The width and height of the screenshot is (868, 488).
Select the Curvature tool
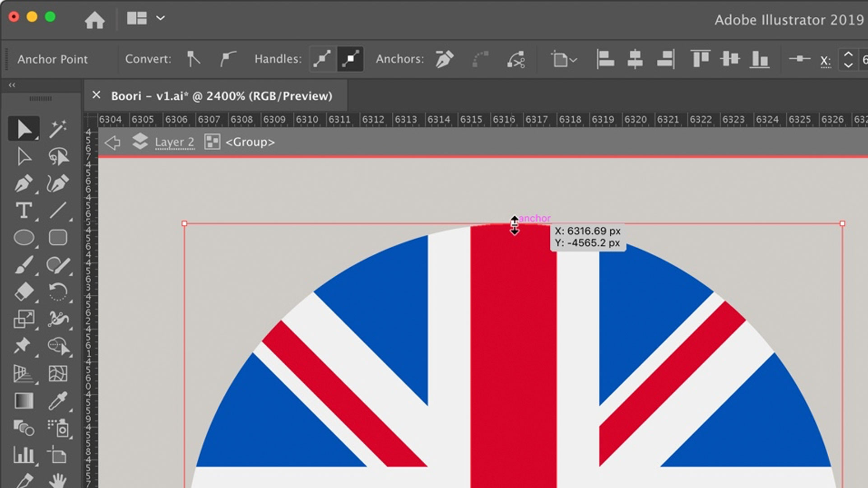tap(58, 184)
